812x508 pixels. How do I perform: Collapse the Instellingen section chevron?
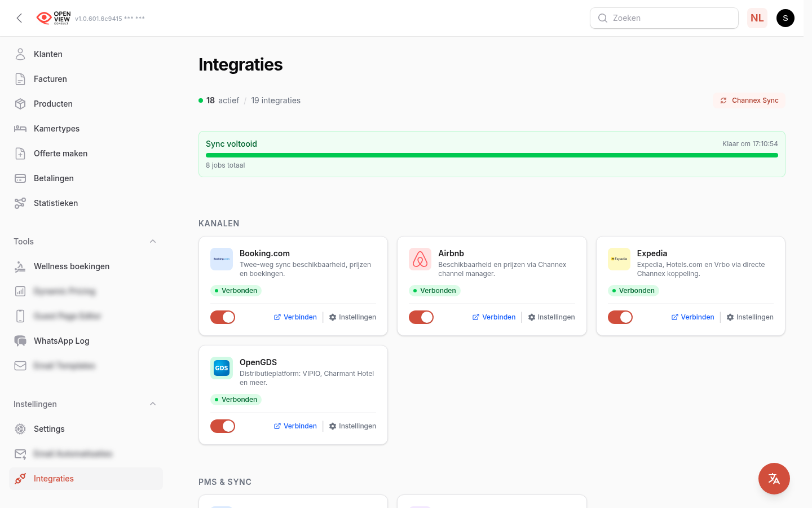(153, 404)
